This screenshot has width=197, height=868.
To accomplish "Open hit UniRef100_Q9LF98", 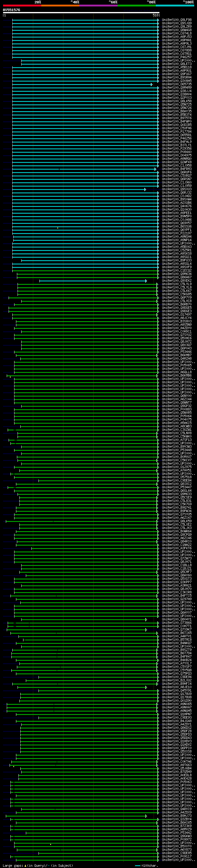I will pos(177,20).
